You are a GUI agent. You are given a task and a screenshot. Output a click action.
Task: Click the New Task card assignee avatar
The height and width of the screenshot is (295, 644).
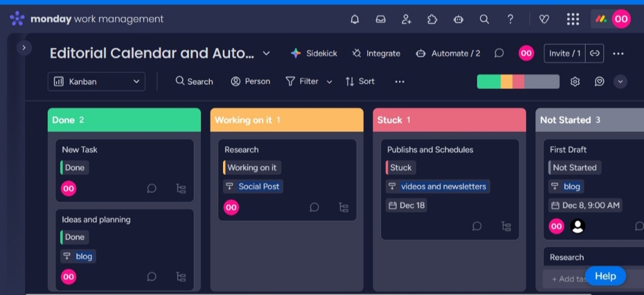click(x=69, y=189)
